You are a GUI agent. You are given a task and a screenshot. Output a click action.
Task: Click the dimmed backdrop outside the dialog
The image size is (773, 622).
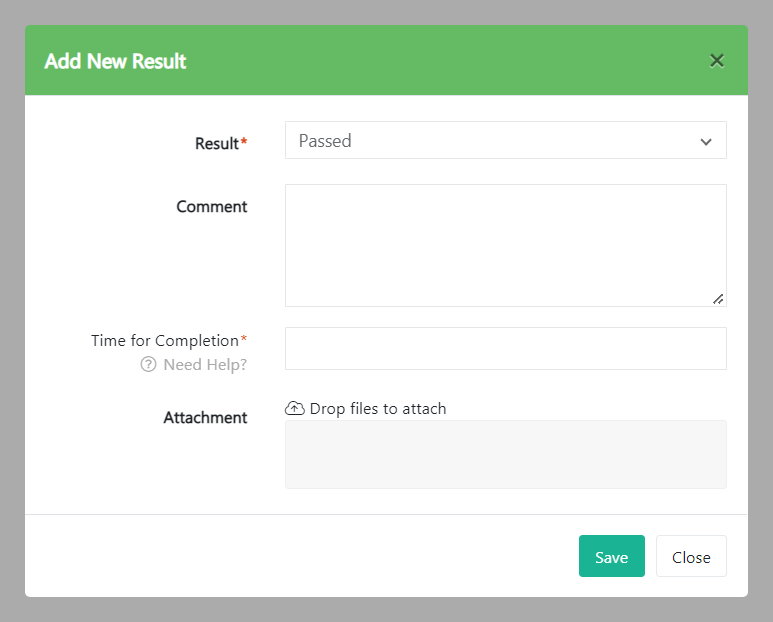[10, 300]
